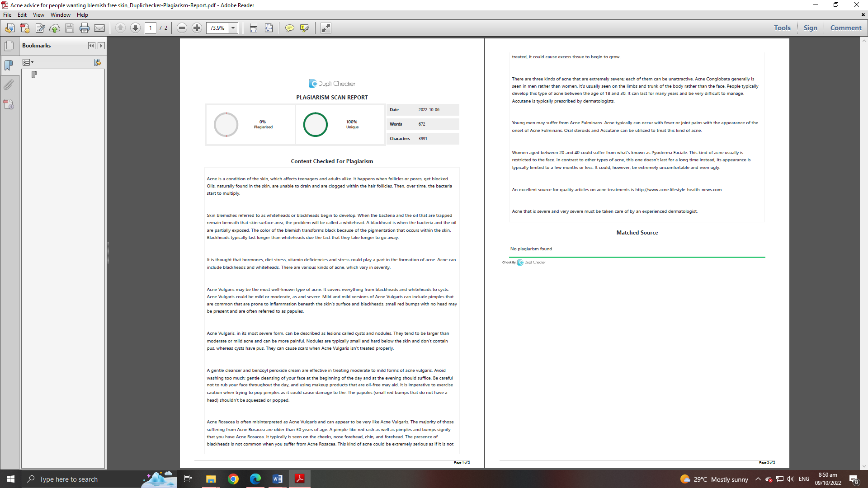
Task: Open the bookmarks options dropdown menu
Action: (x=28, y=62)
